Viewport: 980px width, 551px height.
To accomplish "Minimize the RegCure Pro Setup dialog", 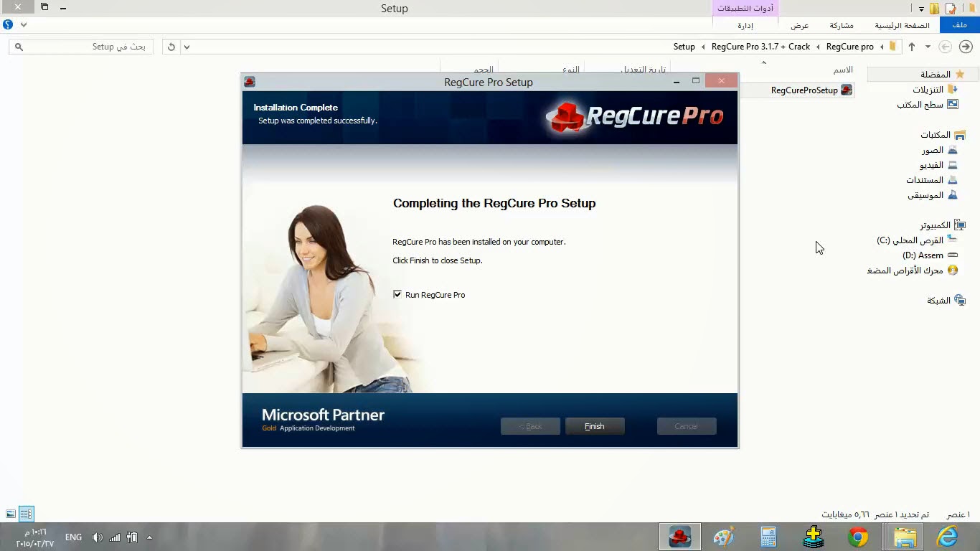I will click(x=676, y=82).
